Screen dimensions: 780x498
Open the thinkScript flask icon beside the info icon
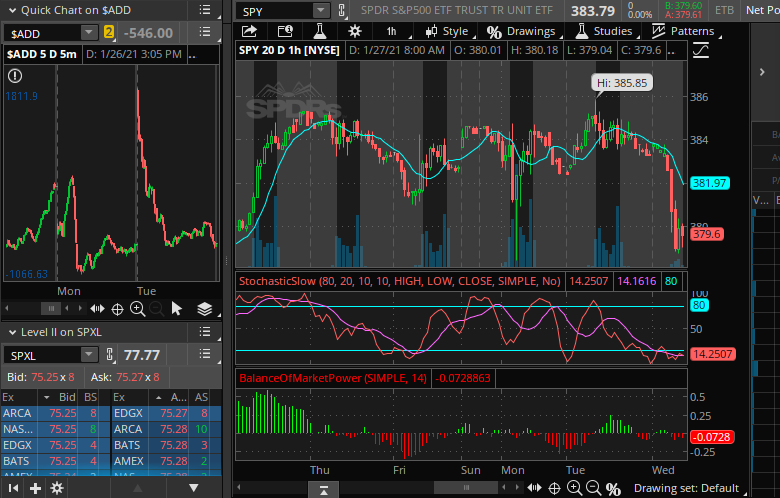pos(320,31)
